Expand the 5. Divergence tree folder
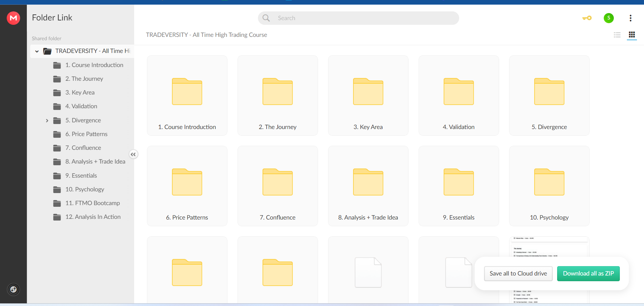The image size is (644, 306). [47, 121]
